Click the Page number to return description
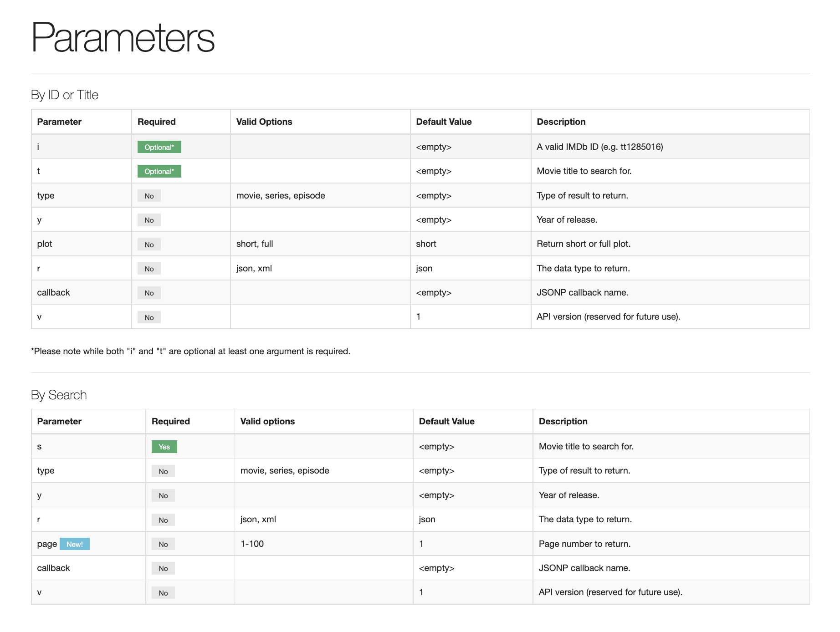Image resolution: width=840 pixels, height=632 pixels. (584, 544)
